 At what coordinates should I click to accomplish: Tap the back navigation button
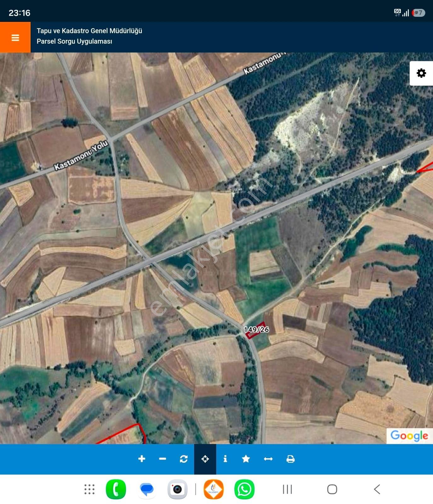coord(377,489)
